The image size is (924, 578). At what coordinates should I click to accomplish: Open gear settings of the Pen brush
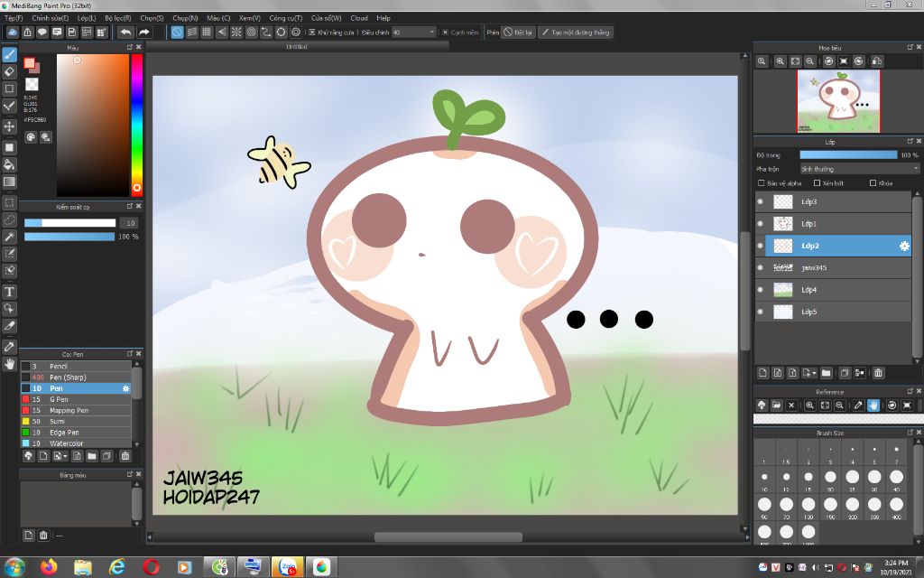click(x=125, y=388)
